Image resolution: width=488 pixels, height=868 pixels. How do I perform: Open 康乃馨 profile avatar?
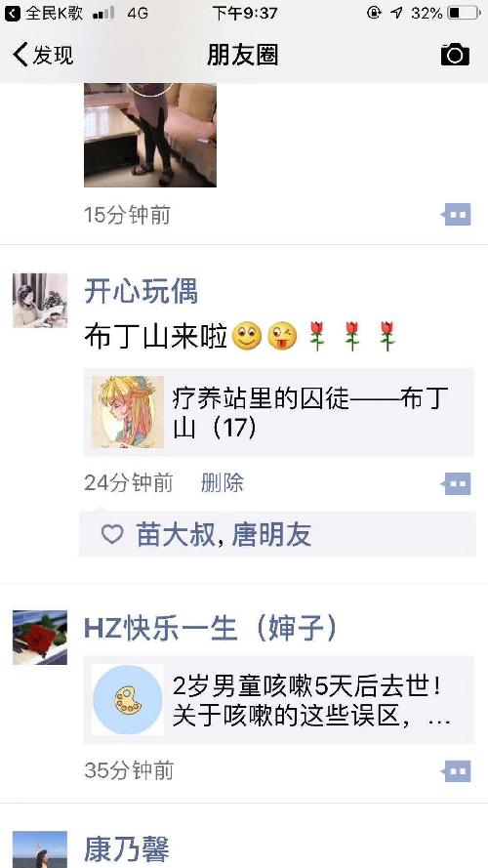[40, 849]
